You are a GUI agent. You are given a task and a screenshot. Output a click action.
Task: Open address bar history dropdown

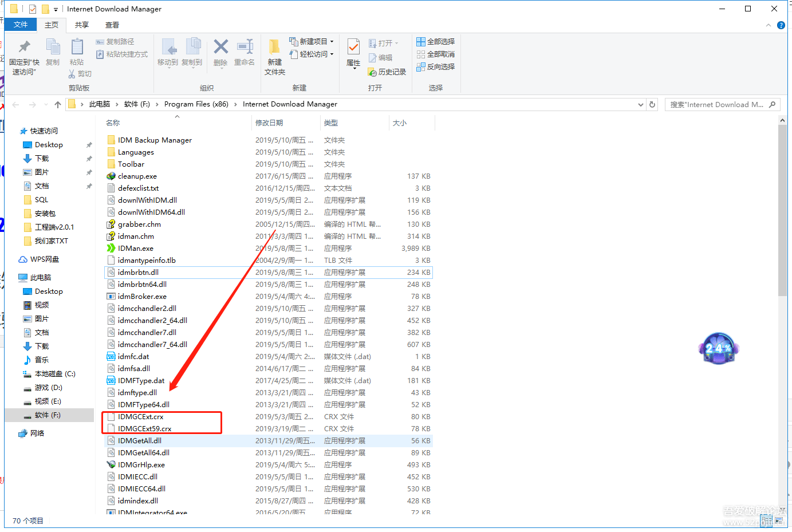641,104
